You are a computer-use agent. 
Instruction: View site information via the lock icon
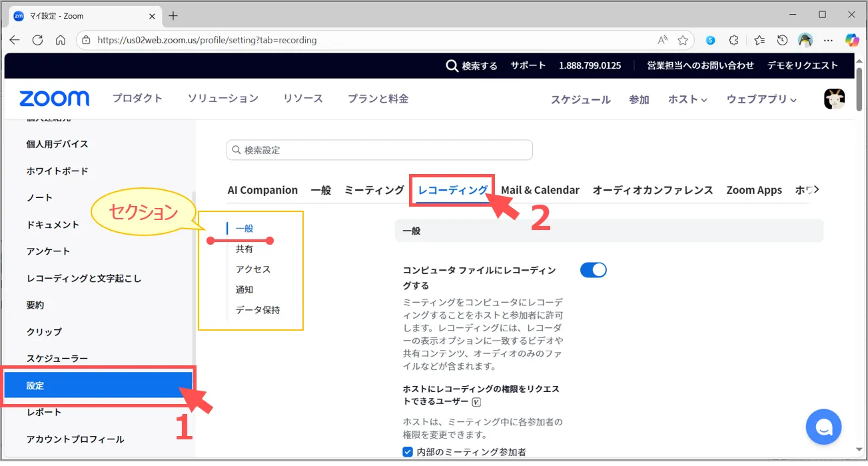(86, 40)
